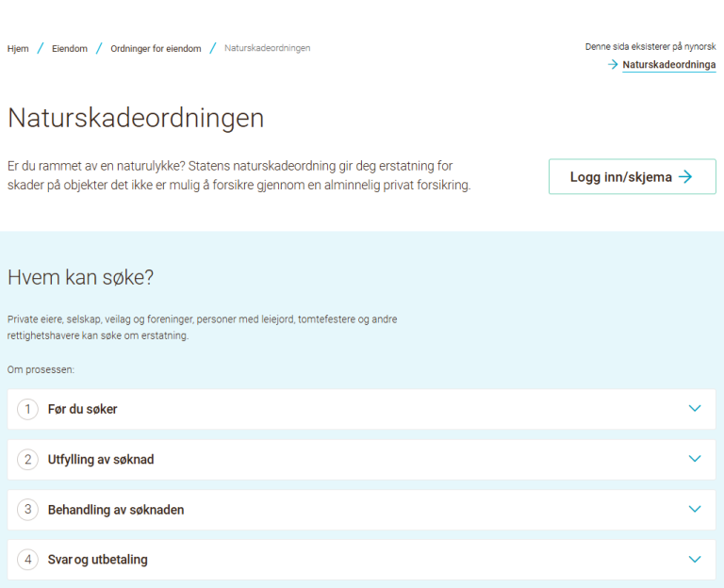Open the 'Ordninger for eiendom' breadcrumb
Viewport: 724px width, 588px height.
pos(156,48)
